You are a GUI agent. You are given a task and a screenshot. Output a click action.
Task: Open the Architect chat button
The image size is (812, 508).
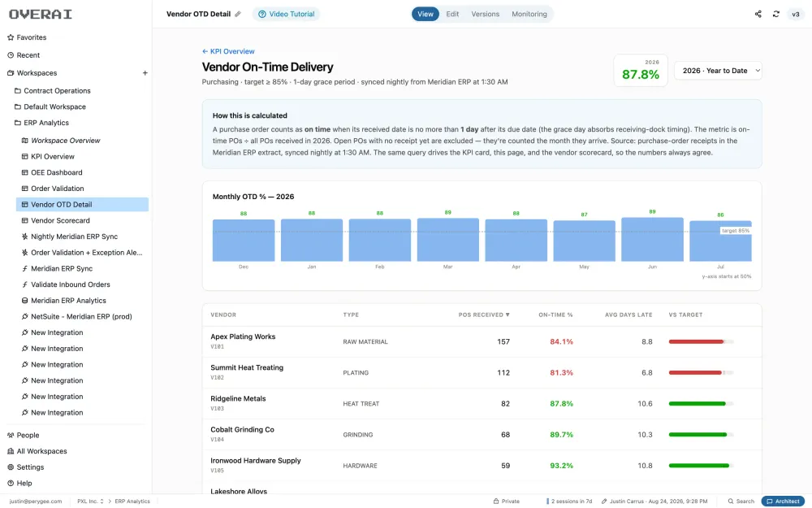[x=783, y=501]
